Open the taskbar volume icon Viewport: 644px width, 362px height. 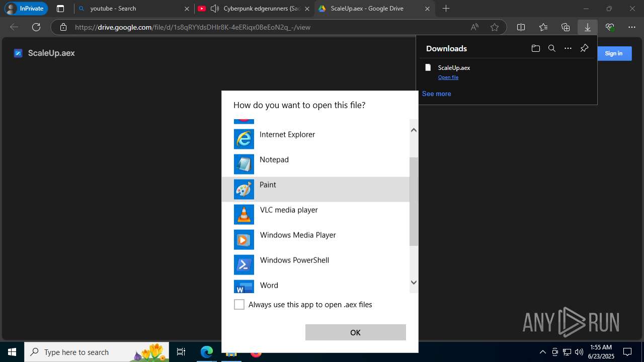click(579, 352)
